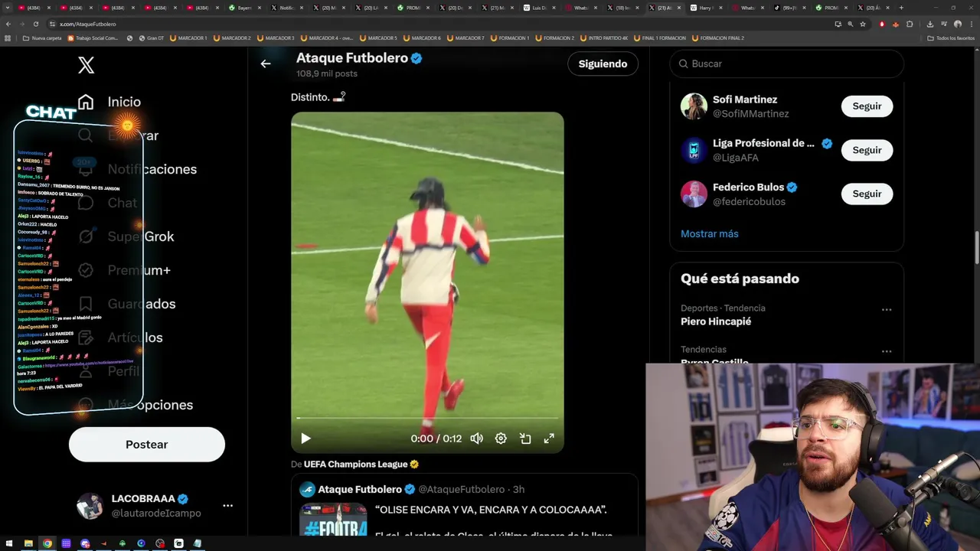Open MARCADOR 1 bookmark
Image resolution: width=980 pixels, height=551 pixels.
pos(188,37)
